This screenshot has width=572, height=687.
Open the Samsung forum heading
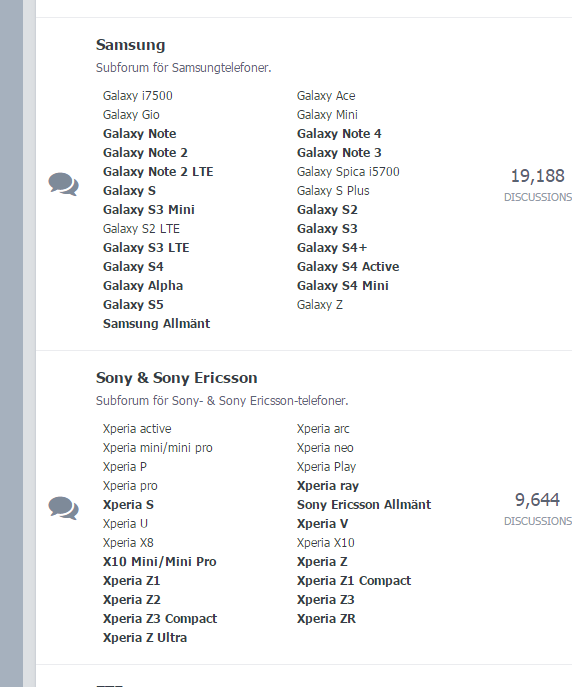coord(131,45)
